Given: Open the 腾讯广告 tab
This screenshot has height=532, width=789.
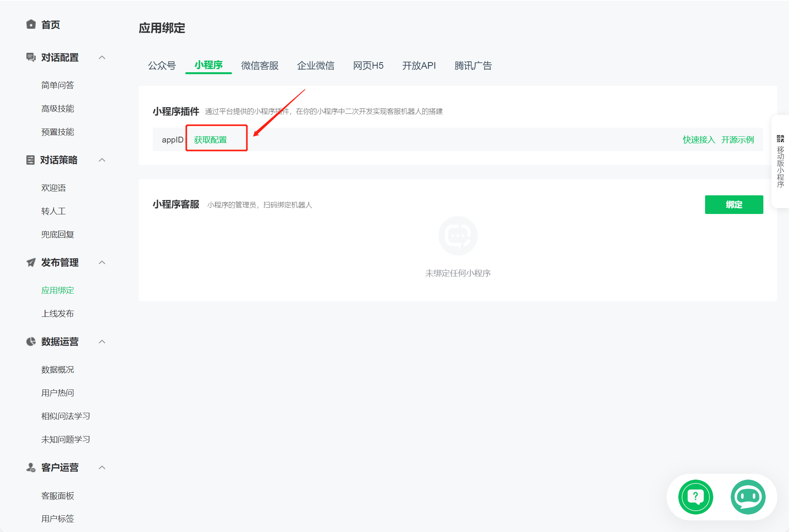Looking at the screenshot, I should click(472, 65).
